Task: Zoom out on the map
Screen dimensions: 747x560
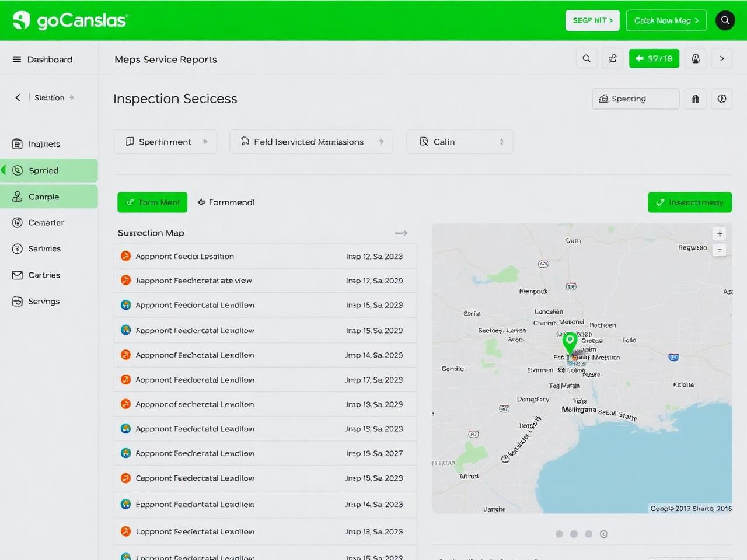Action: point(720,250)
